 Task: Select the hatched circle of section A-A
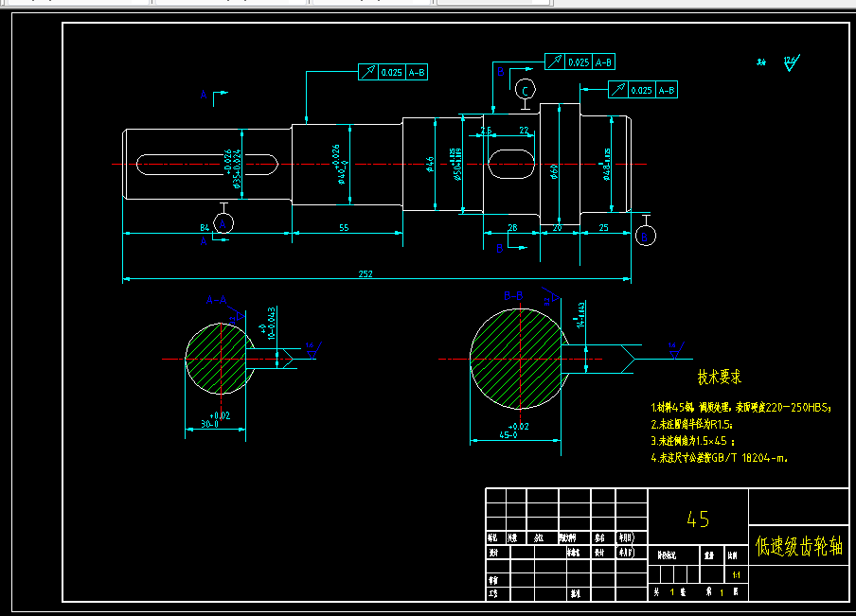click(220, 359)
